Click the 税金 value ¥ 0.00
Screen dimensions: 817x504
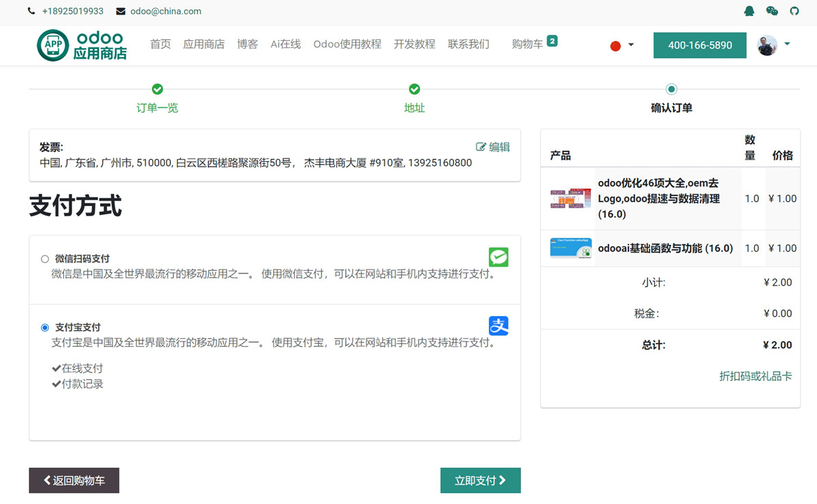[778, 314]
